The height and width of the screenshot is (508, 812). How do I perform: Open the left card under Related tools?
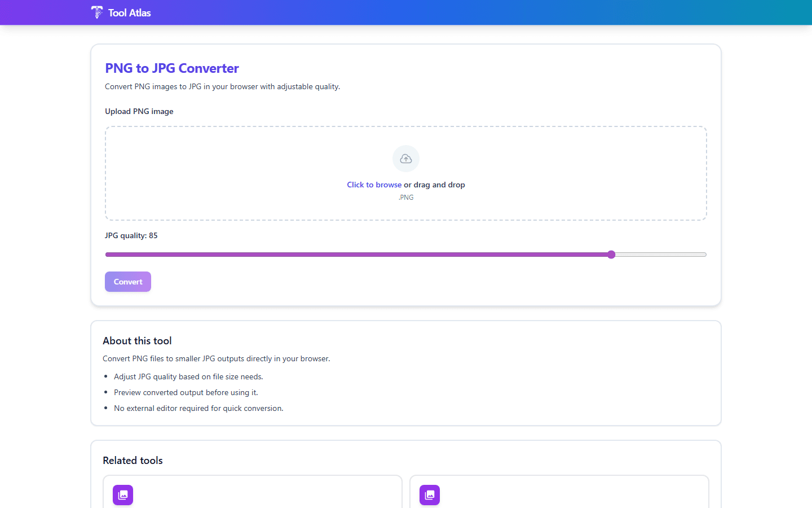[253, 496]
